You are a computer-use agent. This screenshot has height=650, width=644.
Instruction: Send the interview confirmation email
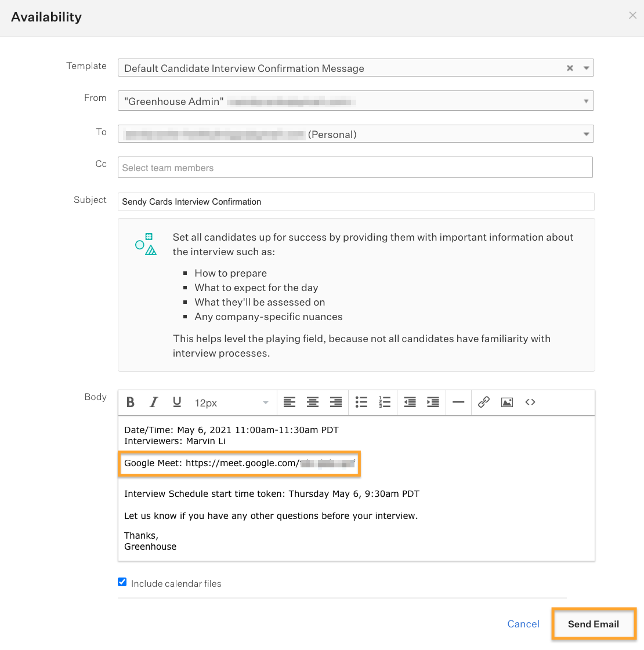coord(593,623)
